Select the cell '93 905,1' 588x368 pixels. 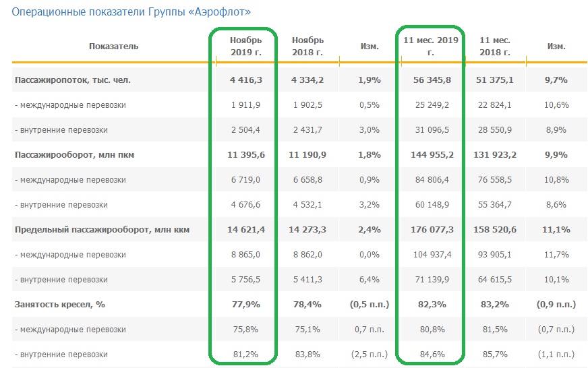tap(495, 255)
